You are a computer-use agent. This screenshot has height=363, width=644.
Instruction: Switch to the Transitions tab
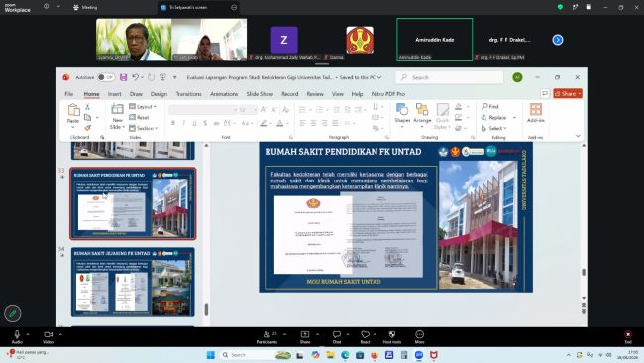(x=189, y=94)
